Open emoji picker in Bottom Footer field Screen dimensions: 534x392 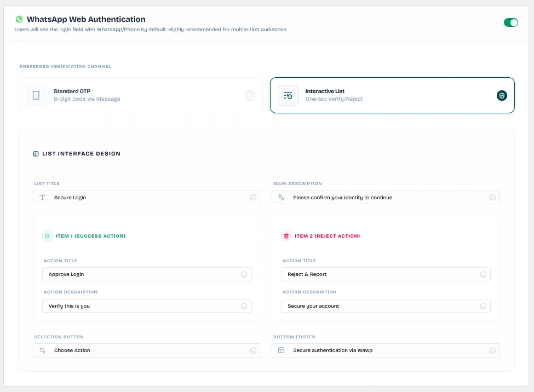tap(492, 350)
